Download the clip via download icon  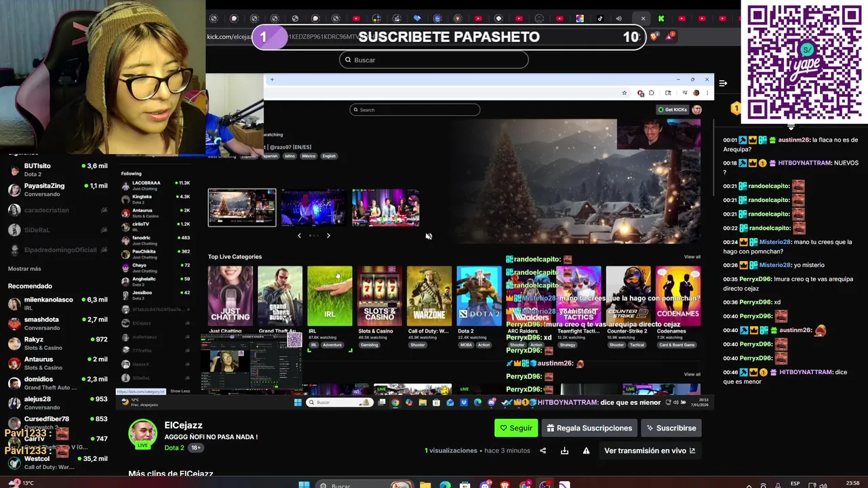pyautogui.click(x=564, y=451)
